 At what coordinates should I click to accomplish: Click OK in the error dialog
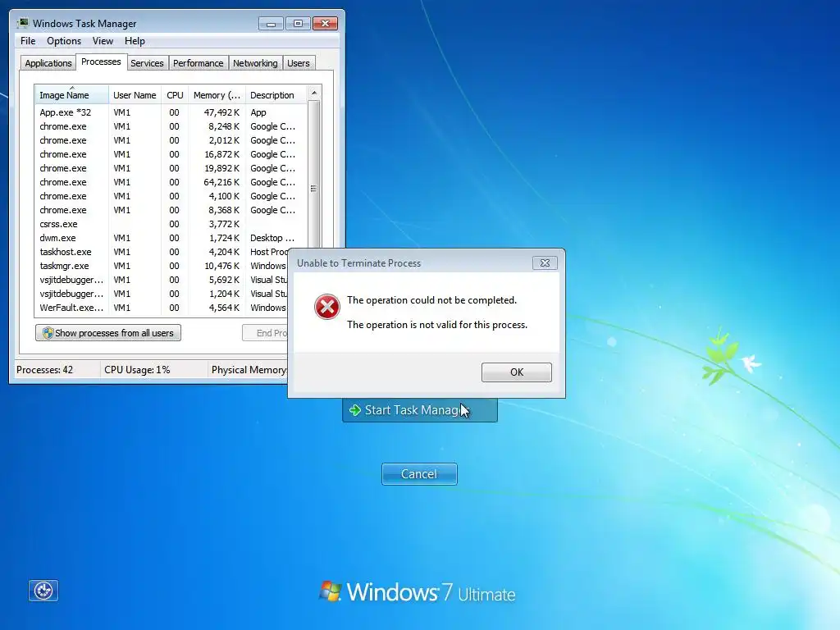[517, 372]
